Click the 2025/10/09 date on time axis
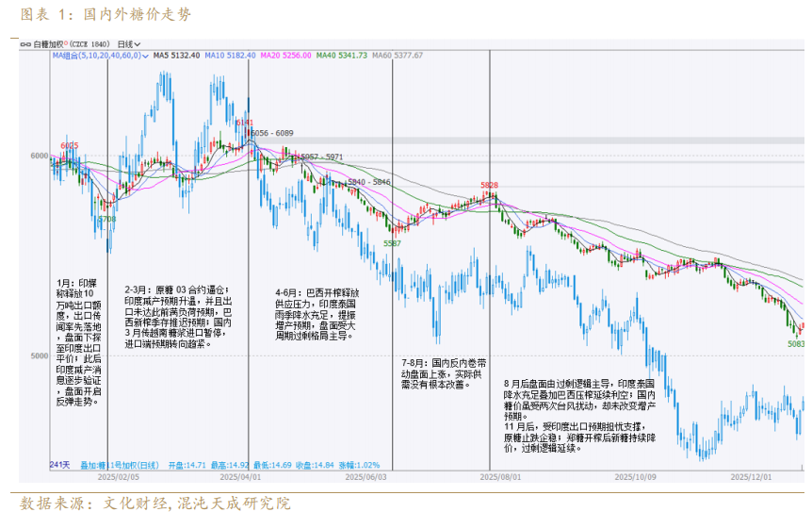Image resolution: width=812 pixels, height=512 pixels. [634, 477]
